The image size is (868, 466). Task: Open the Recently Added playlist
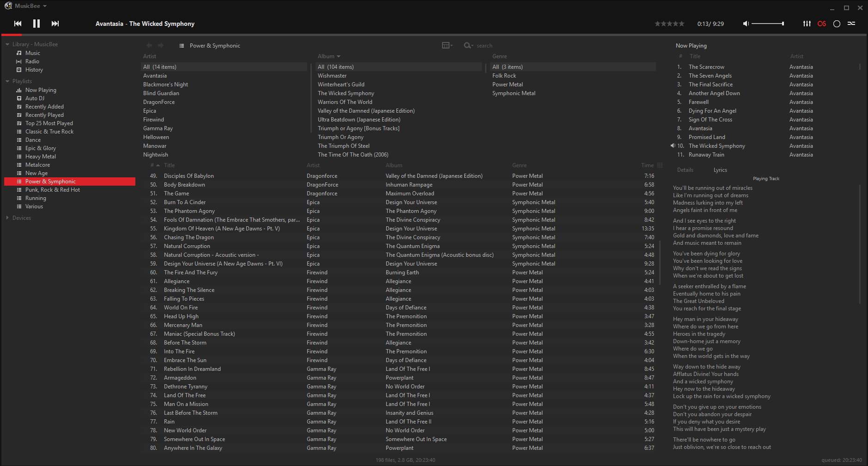coord(44,107)
